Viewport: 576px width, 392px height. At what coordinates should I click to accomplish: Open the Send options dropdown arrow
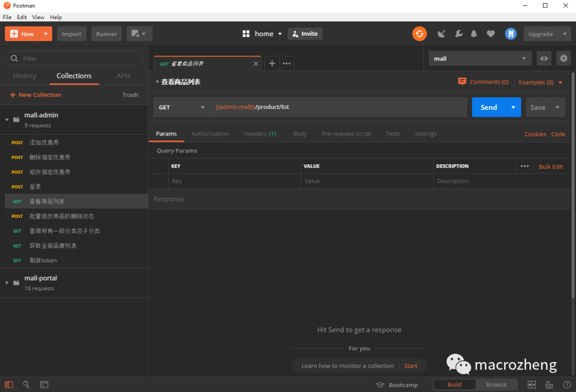(513, 107)
